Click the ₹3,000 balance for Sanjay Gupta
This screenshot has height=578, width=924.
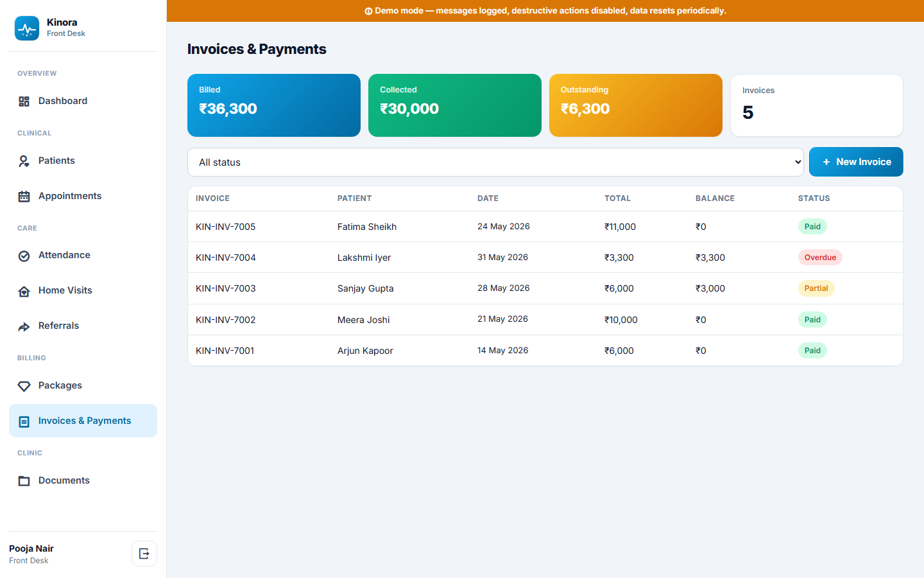point(710,288)
